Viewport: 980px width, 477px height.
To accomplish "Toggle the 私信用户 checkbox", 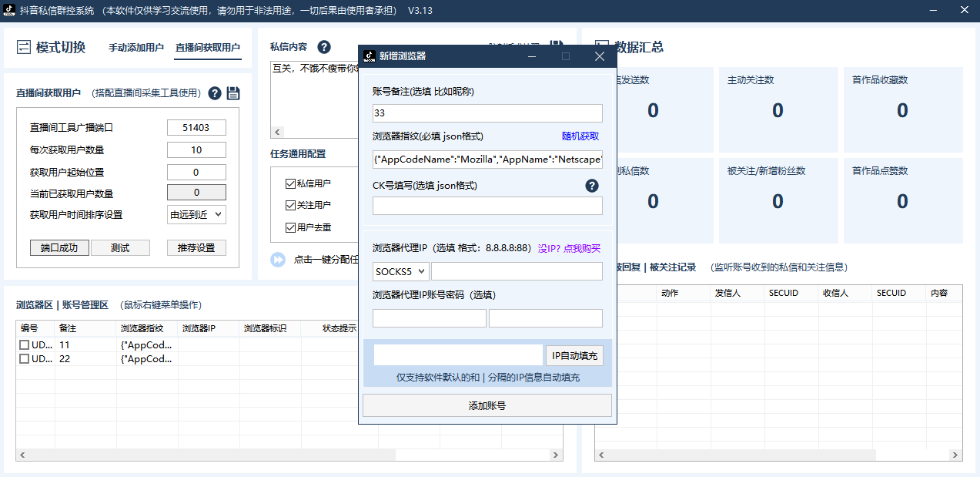I will point(290,183).
